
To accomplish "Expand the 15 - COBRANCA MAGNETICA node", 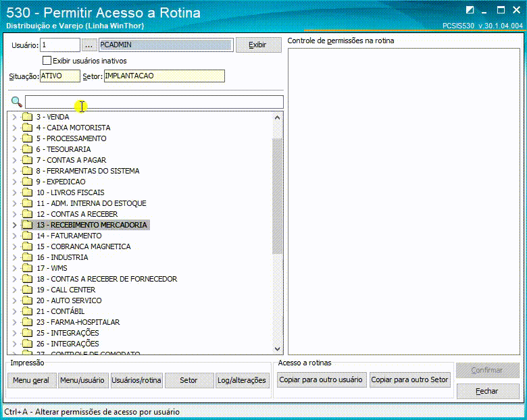I will pyautogui.click(x=14, y=246).
